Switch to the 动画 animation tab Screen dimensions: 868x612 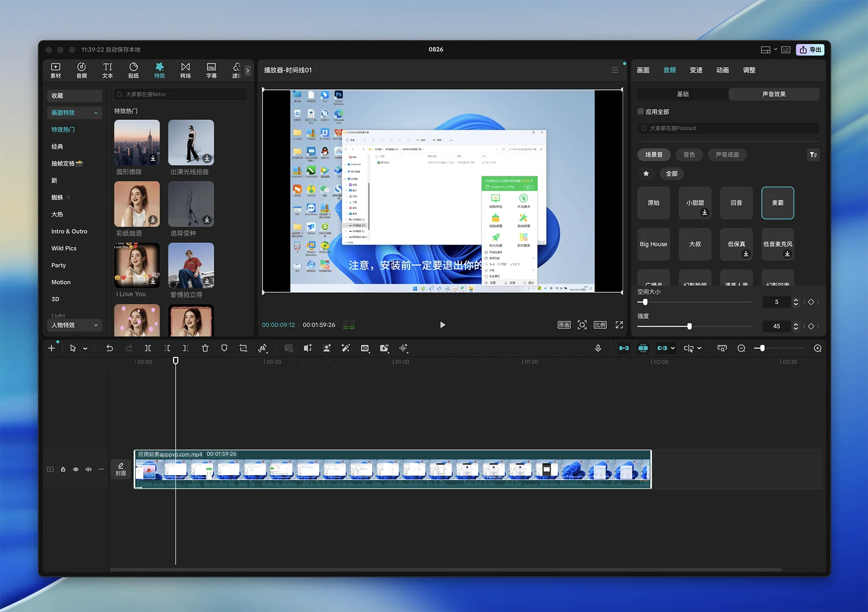pyautogui.click(x=722, y=70)
